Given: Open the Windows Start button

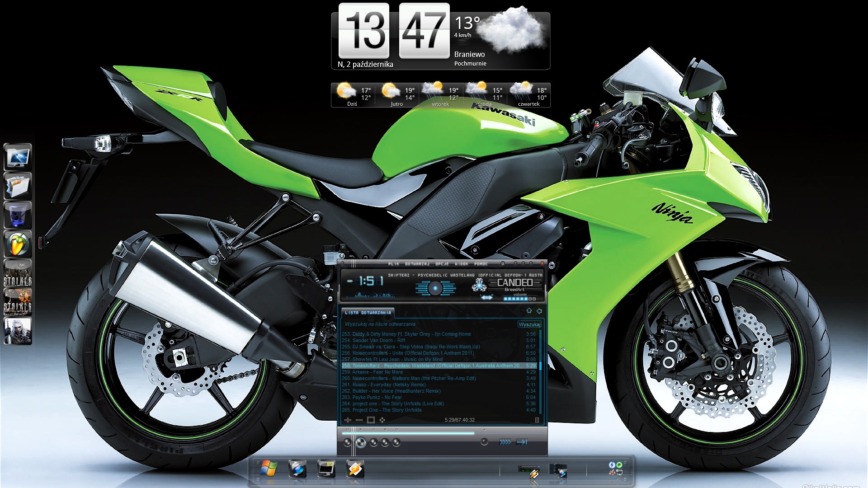Looking at the screenshot, I should click(269, 469).
